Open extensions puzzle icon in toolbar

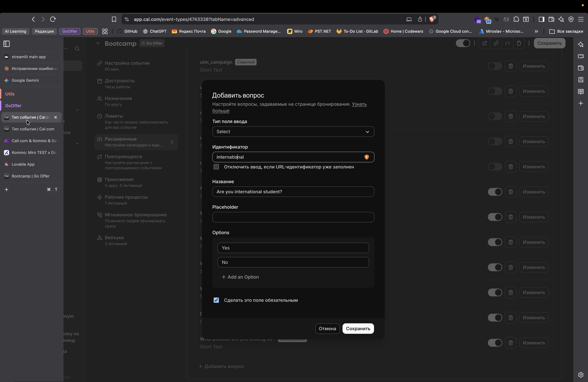(516, 19)
